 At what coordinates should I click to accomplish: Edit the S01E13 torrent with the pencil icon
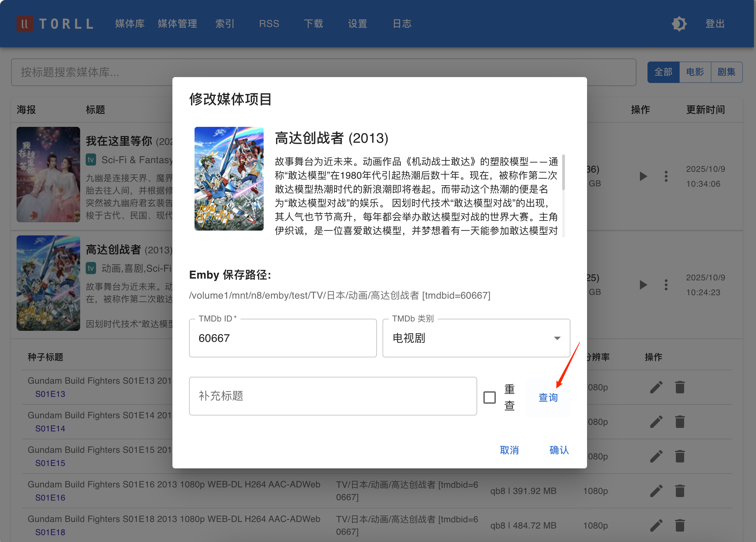click(x=656, y=387)
